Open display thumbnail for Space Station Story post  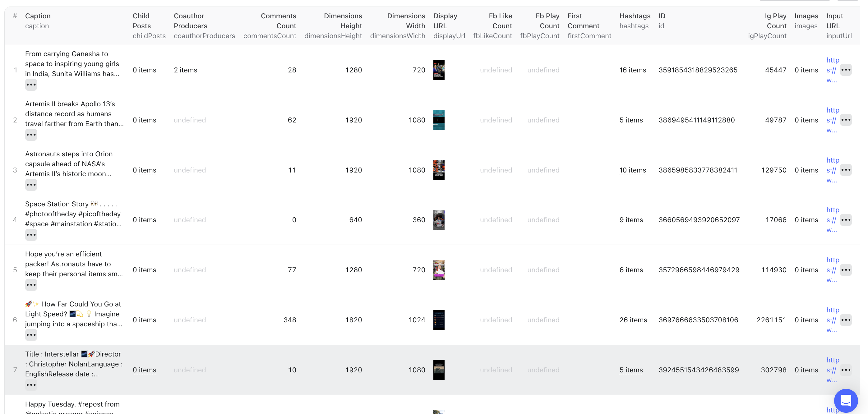coord(439,220)
